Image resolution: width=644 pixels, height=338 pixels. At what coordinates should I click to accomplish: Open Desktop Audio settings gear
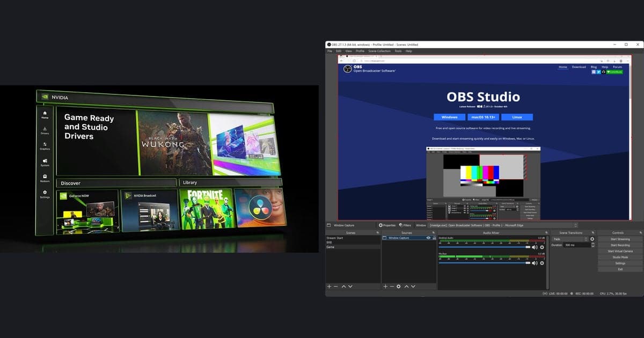pyautogui.click(x=542, y=247)
